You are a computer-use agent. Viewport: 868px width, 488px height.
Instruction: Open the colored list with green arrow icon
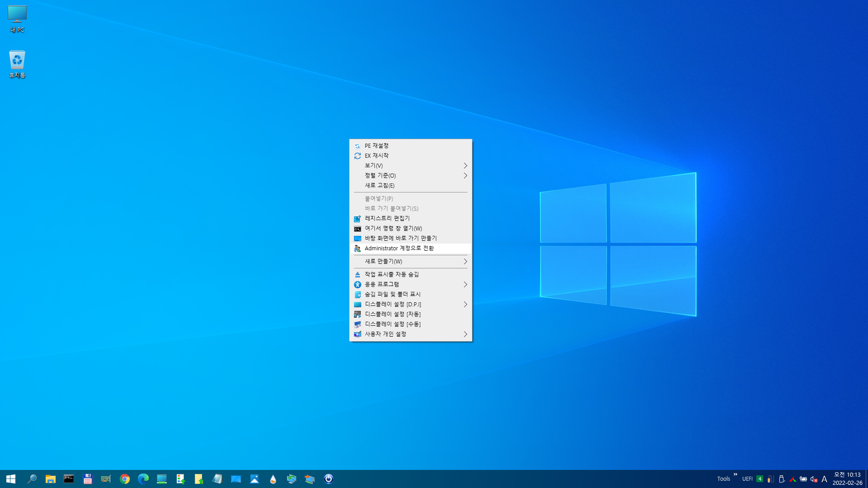(180, 479)
